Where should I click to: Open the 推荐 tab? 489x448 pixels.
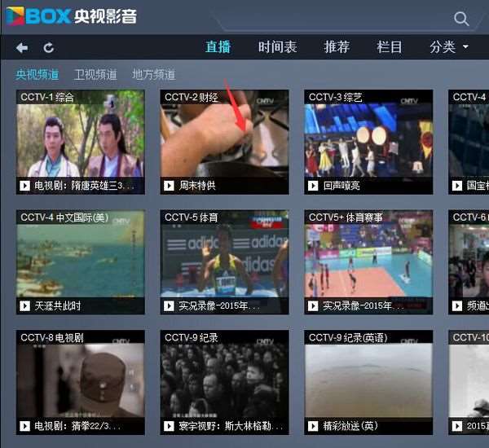click(337, 47)
